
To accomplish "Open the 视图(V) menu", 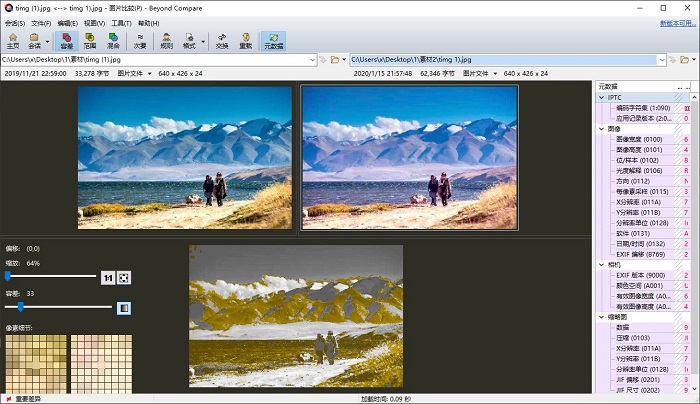I will pos(93,22).
